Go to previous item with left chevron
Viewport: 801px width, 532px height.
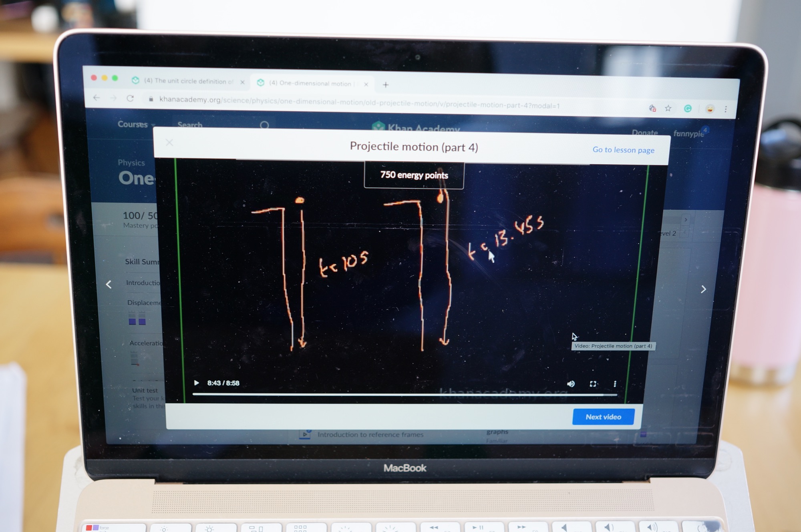pyautogui.click(x=109, y=284)
